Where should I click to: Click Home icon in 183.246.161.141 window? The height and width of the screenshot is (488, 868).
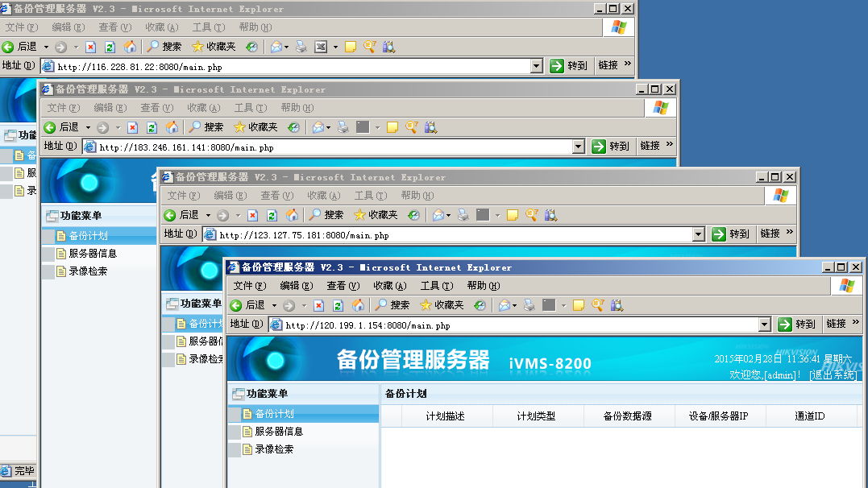[x=172, y=127]
